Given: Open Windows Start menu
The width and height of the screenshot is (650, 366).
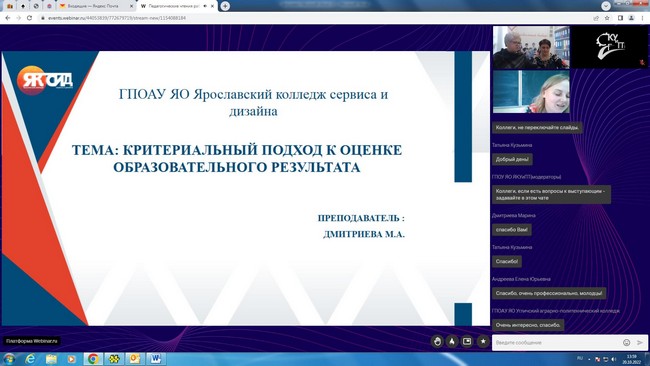Looking at the screenshot, I should point(9,359).
